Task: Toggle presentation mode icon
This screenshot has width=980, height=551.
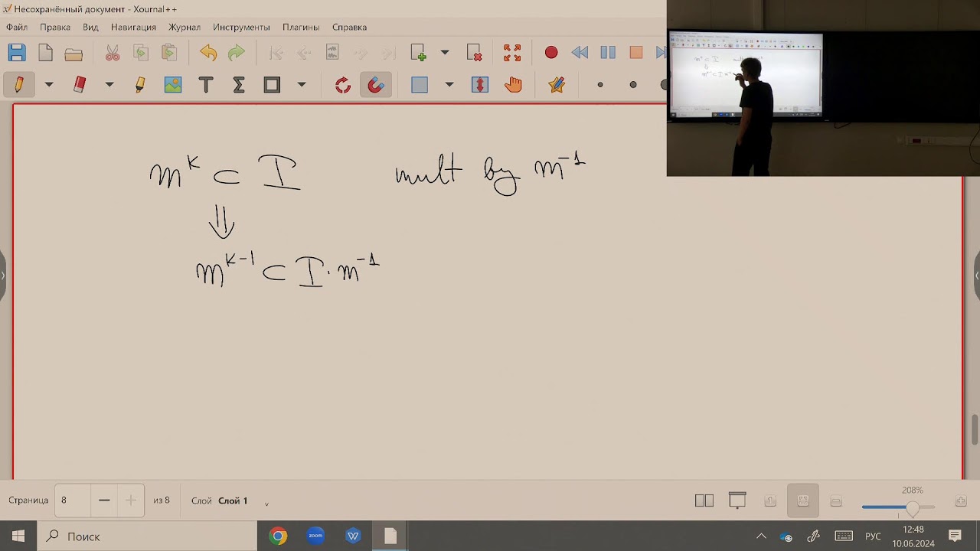Action: click(737, 500)
